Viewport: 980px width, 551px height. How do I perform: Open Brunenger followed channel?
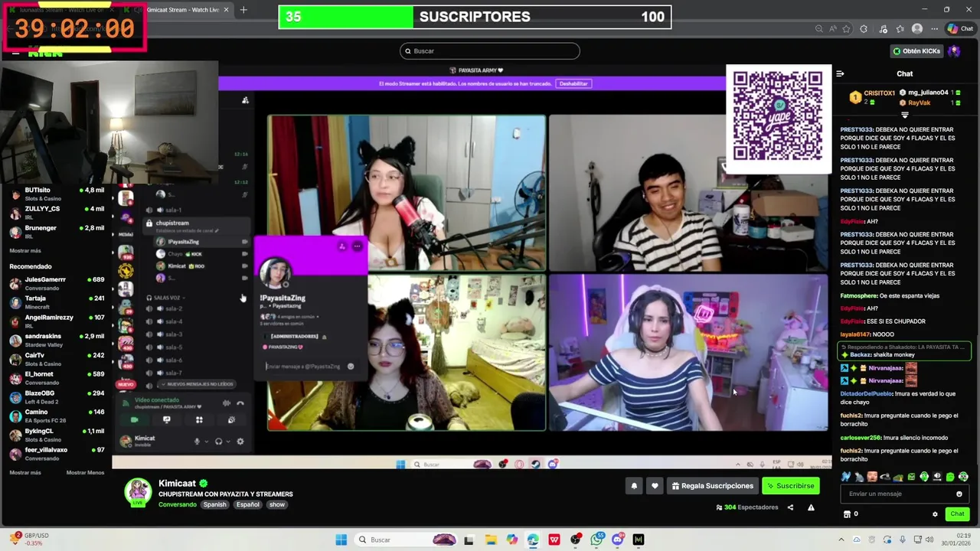coord(57,232)
